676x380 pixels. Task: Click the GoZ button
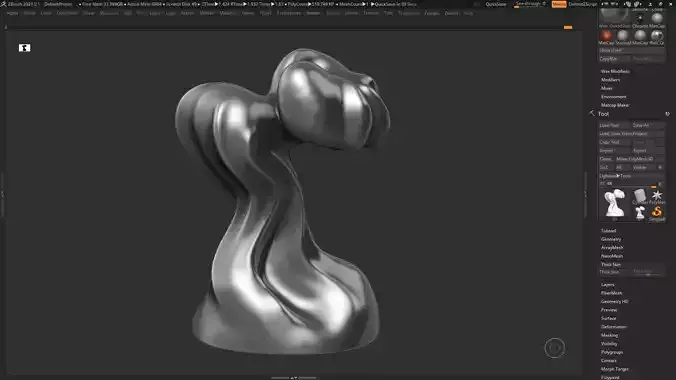pyautogui.click(x=606, y=167)
